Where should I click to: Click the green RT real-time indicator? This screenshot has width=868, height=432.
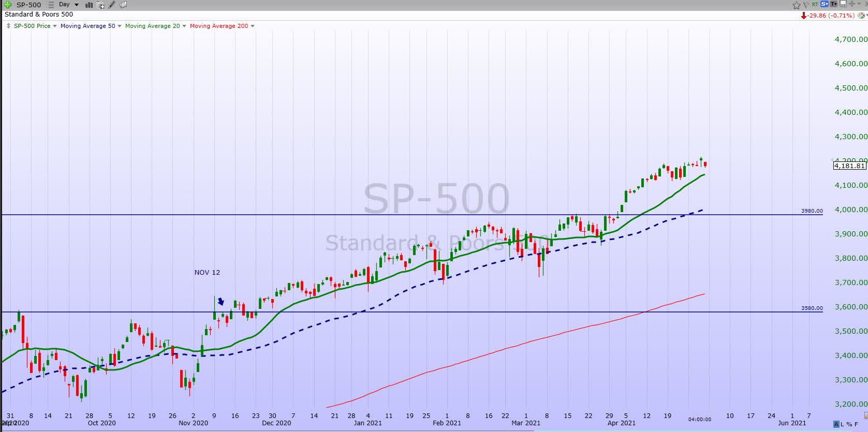click(815, 4)
